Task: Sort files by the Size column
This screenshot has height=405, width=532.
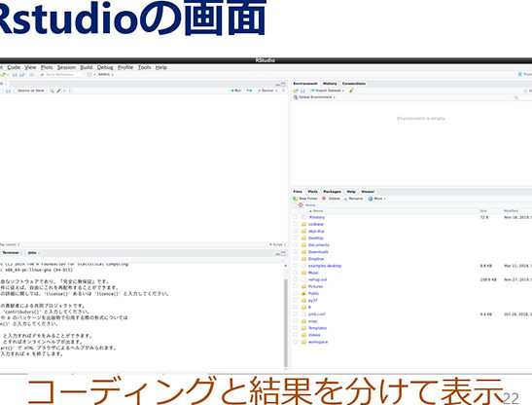Action: pos(483,211)
